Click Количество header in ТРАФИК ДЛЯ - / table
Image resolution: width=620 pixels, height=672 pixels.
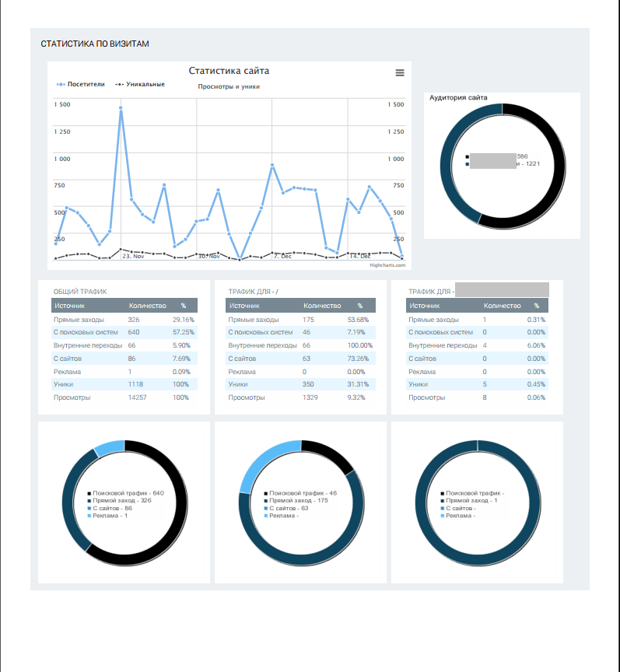pyautogui.click(x=322, y=306)
